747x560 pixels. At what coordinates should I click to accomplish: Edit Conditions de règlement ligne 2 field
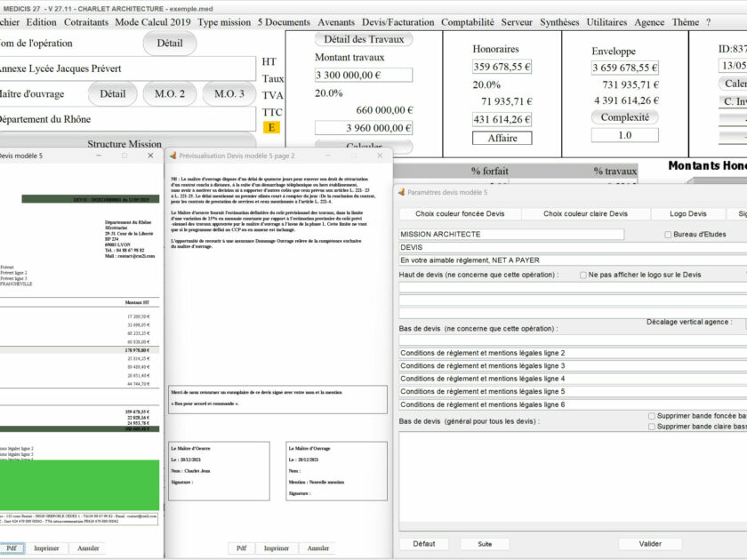573,354
